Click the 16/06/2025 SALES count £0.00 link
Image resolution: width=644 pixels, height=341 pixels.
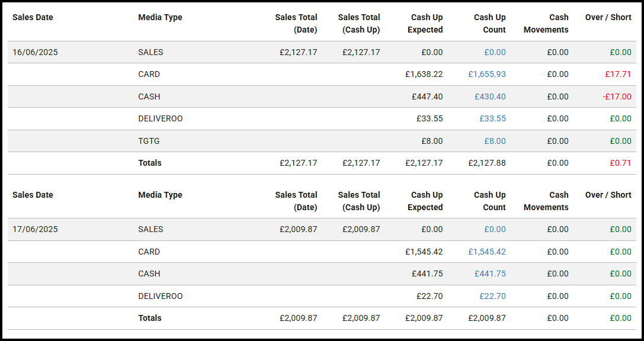(x=495, y=52)
